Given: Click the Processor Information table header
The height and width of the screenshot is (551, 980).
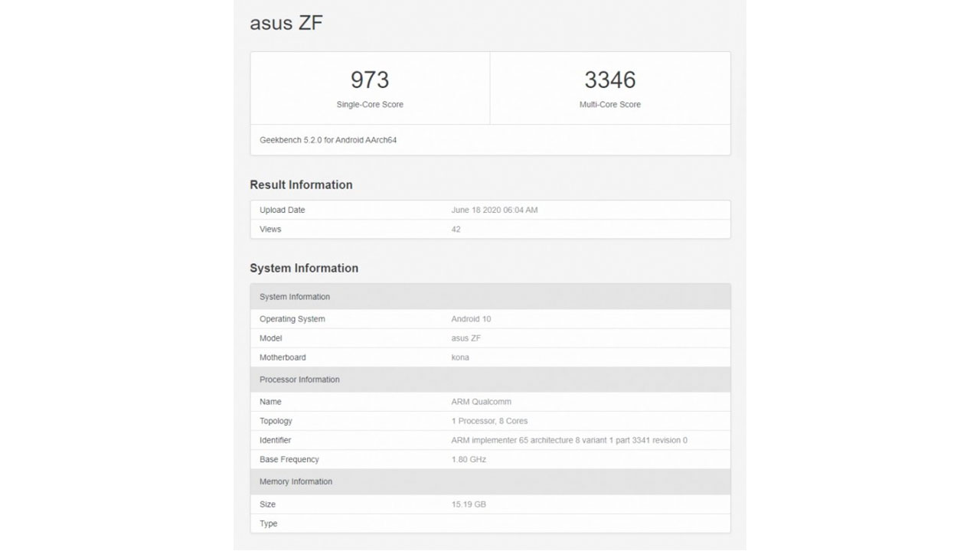Looking at the screenshot, I should 490,380.
